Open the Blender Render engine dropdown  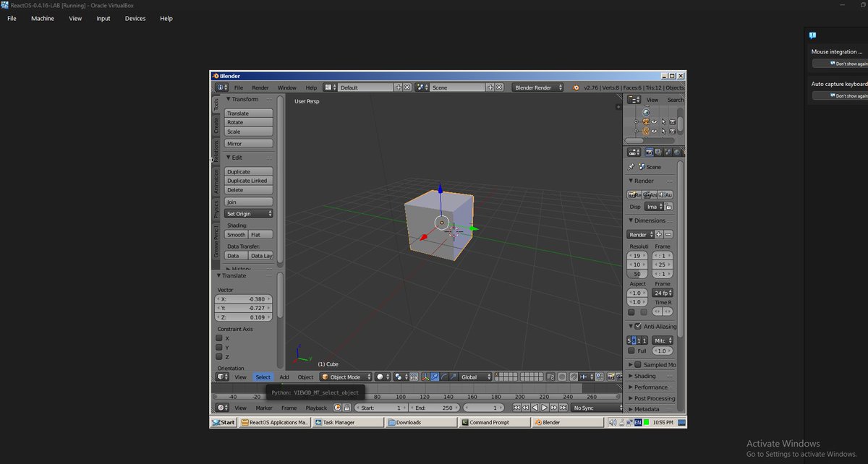pos(538,87)
